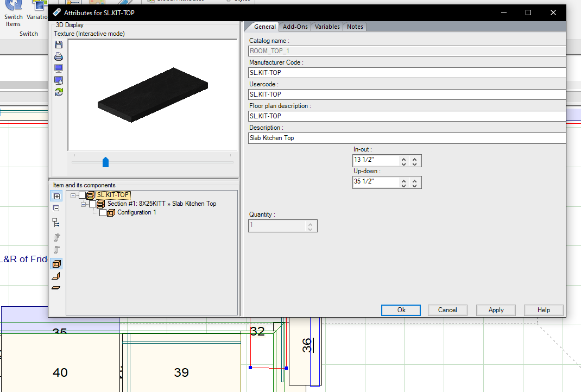Confirm changes with the Ok button
Screen dimensions: 581x392
401,310
